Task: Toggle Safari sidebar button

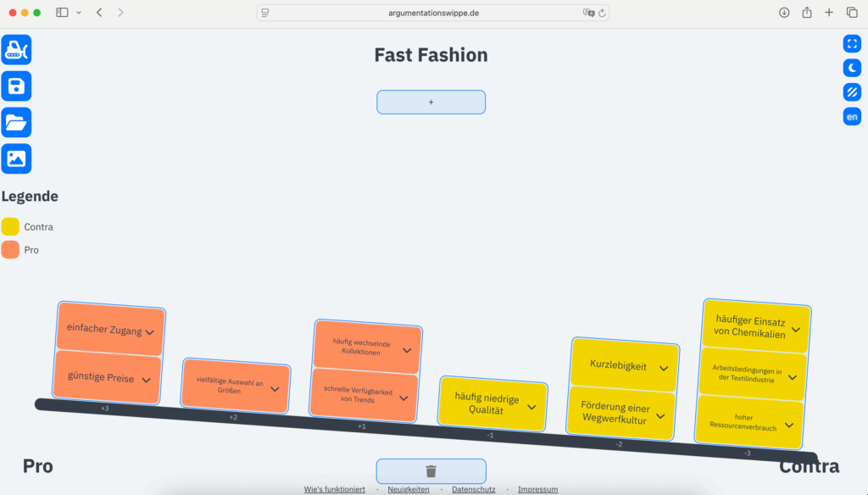Action: pyautogui.click(x=62, y=13)
